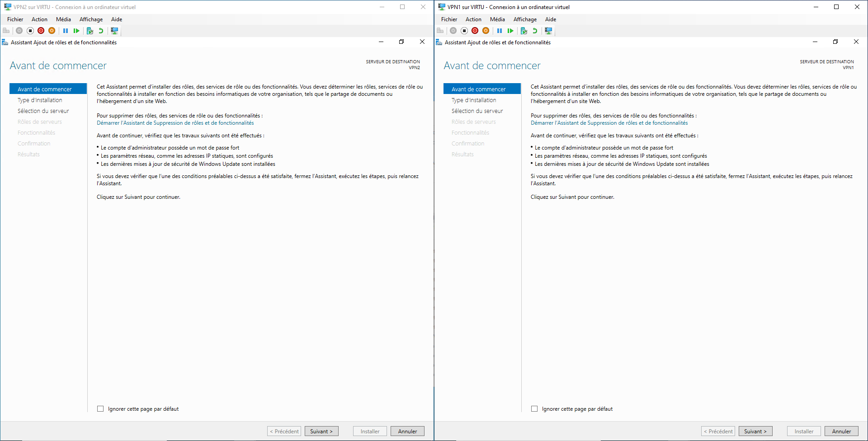Pause the VPN2 virtual machine

click(66, 31)
